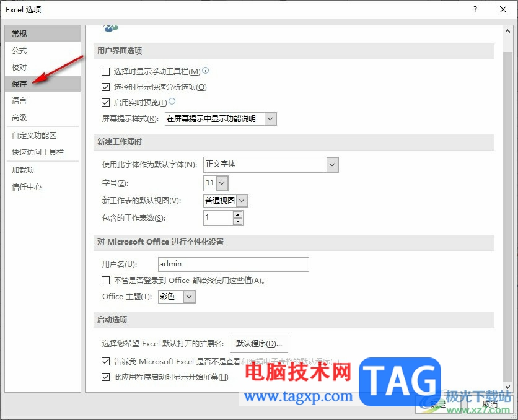Image resolution: width=518 pixels, height=420 pixels.
Task: Uncheck 选择时显示快速分析选项
Action: [106, 87]
